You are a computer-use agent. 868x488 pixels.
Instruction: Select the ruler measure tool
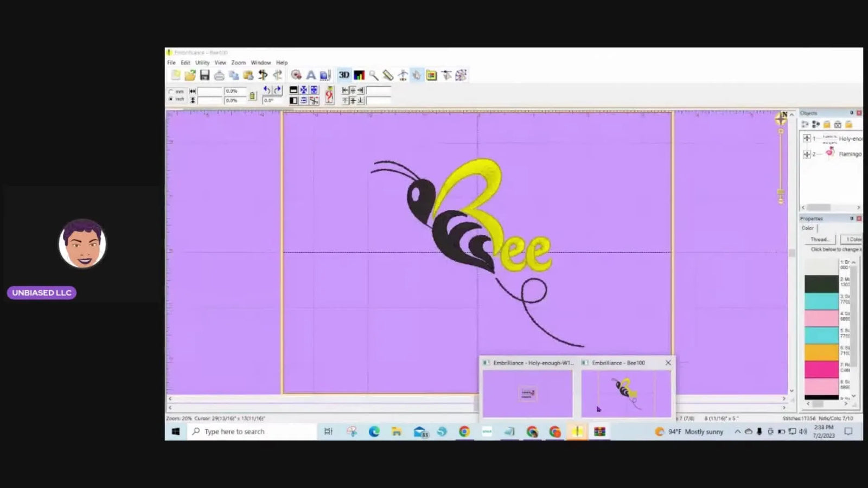point(388,75)
